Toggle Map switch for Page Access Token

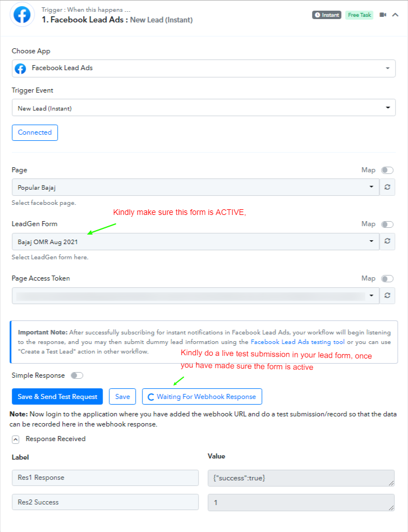[x=387, y=278]
